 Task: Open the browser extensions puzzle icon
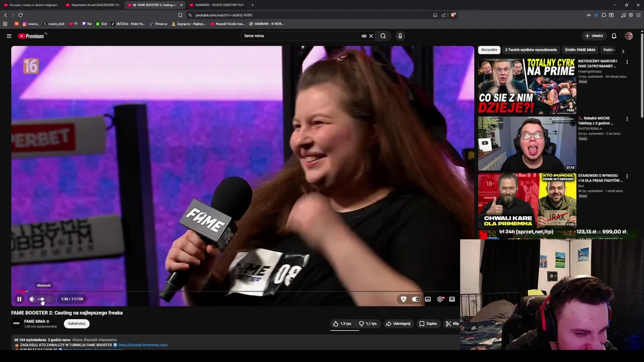pyautogui.click(x=604, y=15)
